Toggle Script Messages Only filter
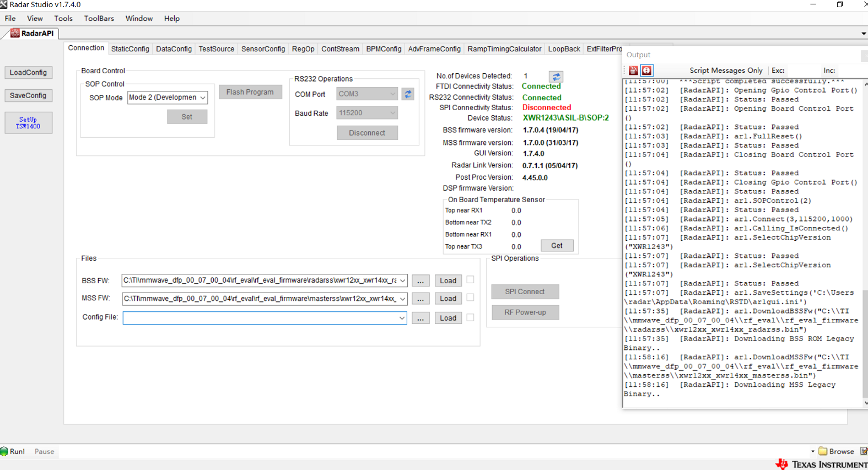Viewport: 868px width, 470px height. 726,71
